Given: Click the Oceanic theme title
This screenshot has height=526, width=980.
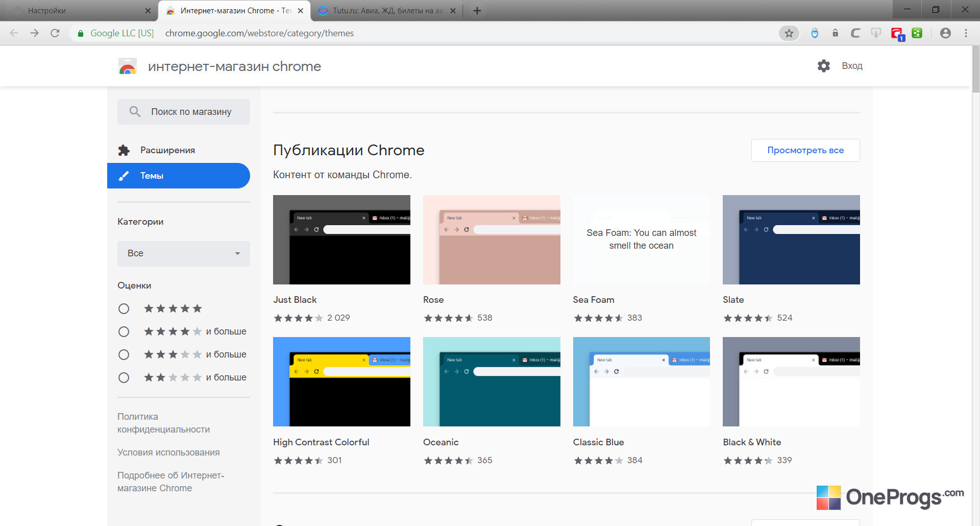Looking at the screenshot, I should (x=441, y=442).
